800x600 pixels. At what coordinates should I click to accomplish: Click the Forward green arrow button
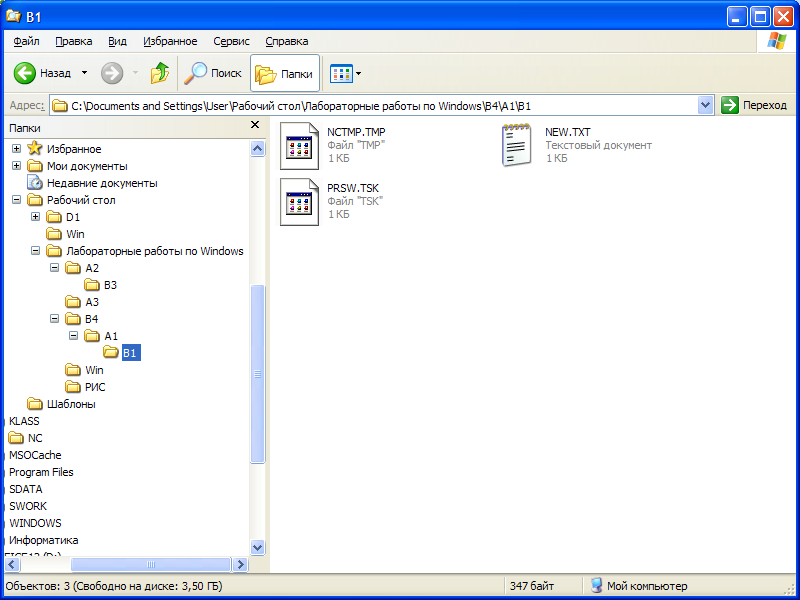[112, 73]
